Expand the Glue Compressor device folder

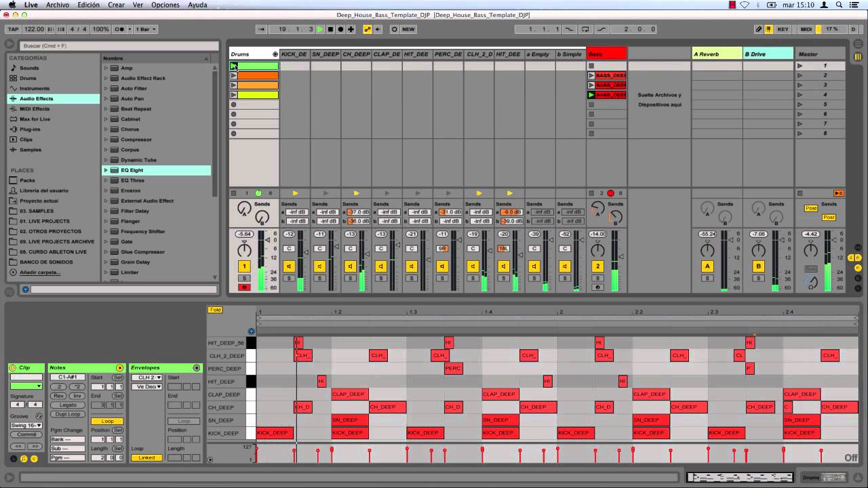click(106, 251)
